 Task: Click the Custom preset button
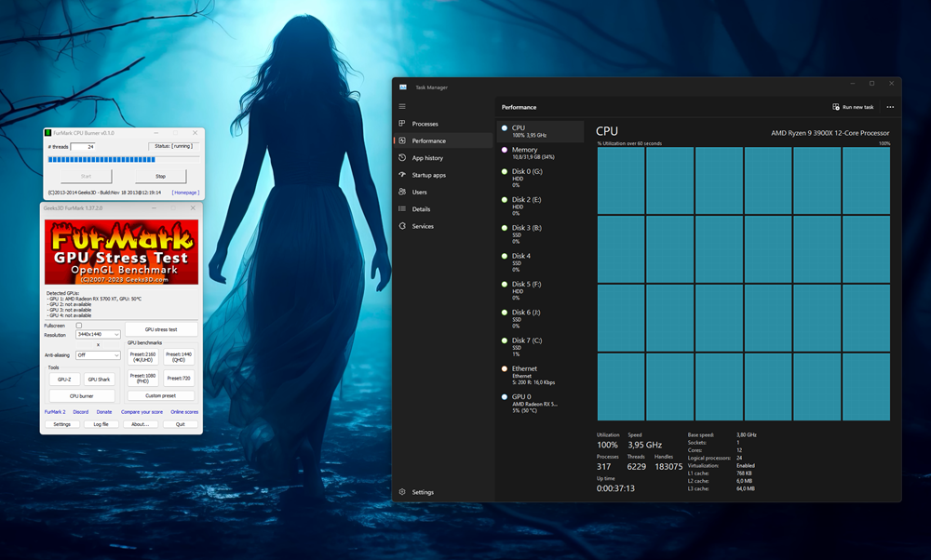pyautogui.click(x=161, y=395)
